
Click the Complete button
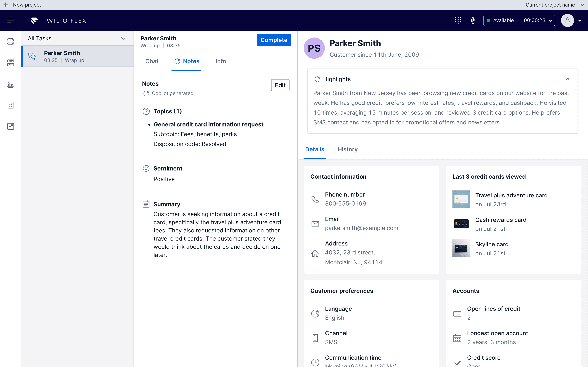274,40
